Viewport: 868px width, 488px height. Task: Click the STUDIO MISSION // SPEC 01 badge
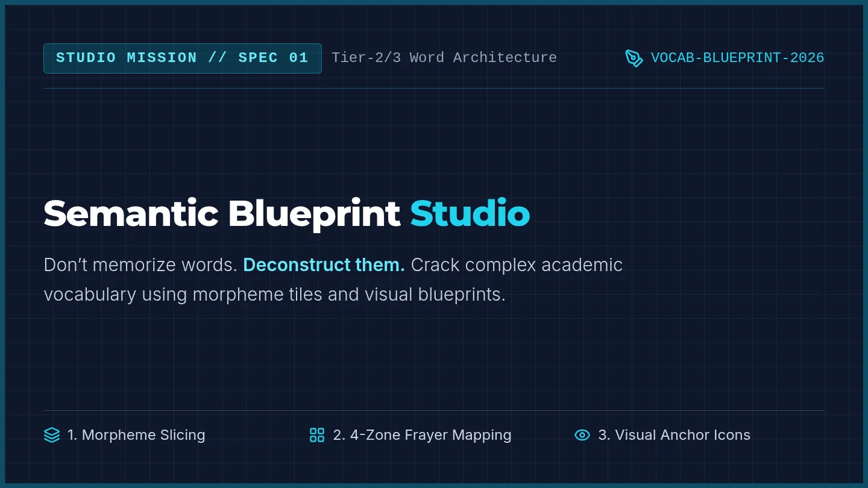[x=183, y=58]
